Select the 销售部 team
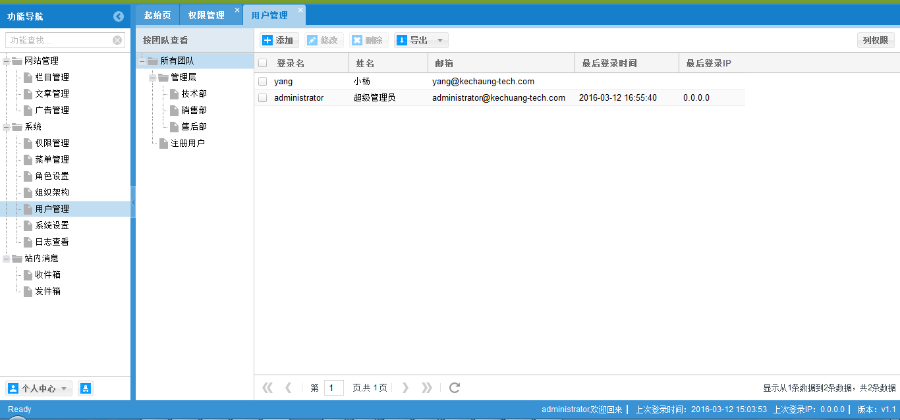The width and height of the screenshot is (900, 420). point(193,110)
